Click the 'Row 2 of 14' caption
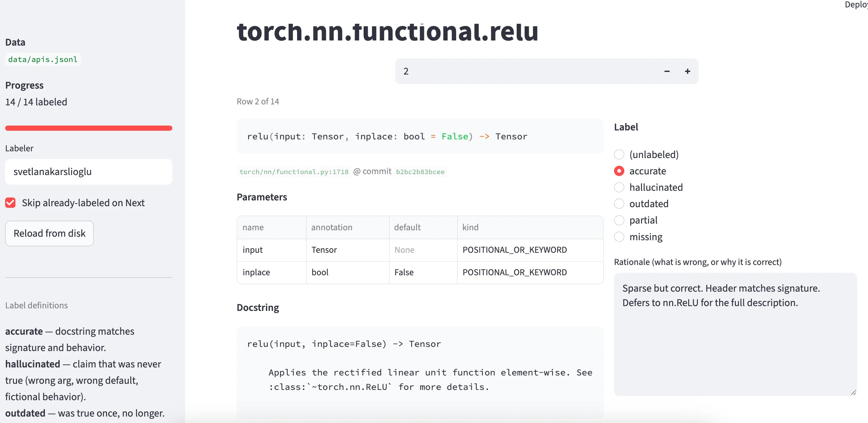Viewport: 868px width, 423px height. 258,101
